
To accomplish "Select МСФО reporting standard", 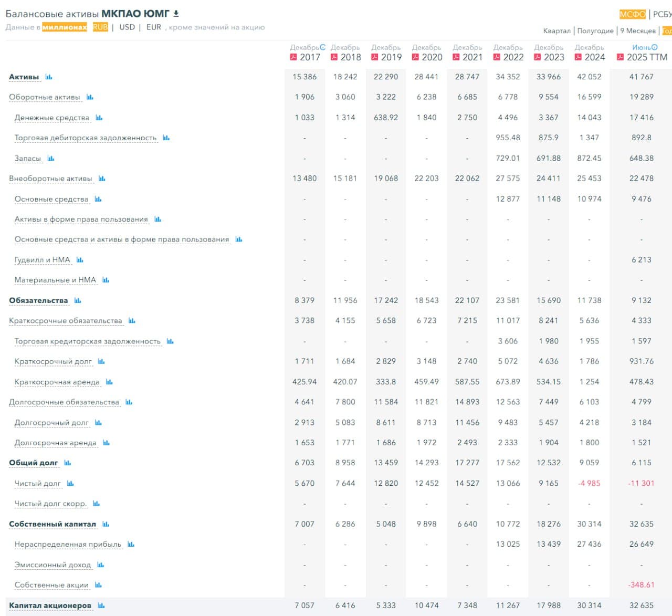I will (x=633, y=14).
